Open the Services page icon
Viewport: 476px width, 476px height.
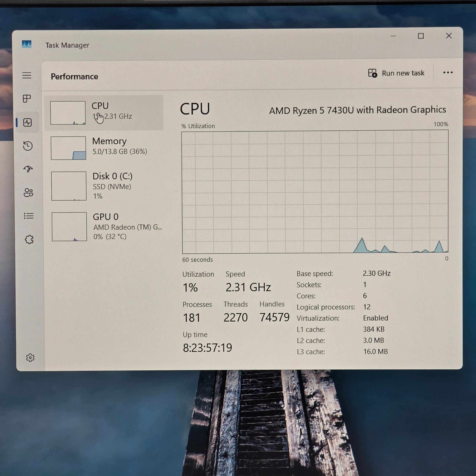tap(29, 239)
